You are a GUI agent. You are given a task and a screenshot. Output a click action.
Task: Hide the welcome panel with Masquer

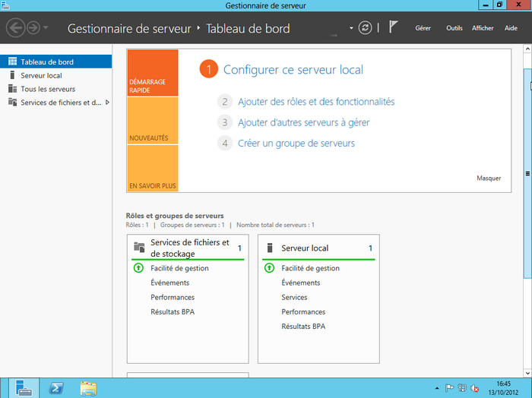pyautogui.click(x=489, y=178)
